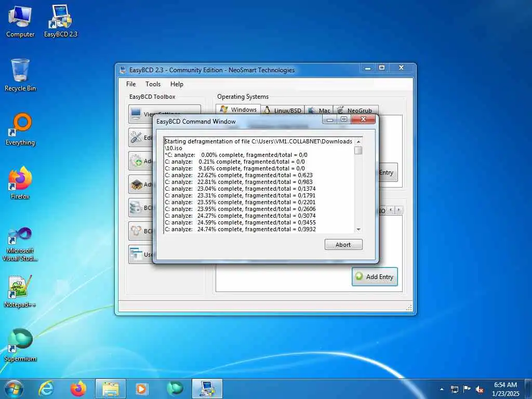Maximize the EasyBCD Command Window
The width and height of the screenshot is (532, 399).
[x=344, y=119]
